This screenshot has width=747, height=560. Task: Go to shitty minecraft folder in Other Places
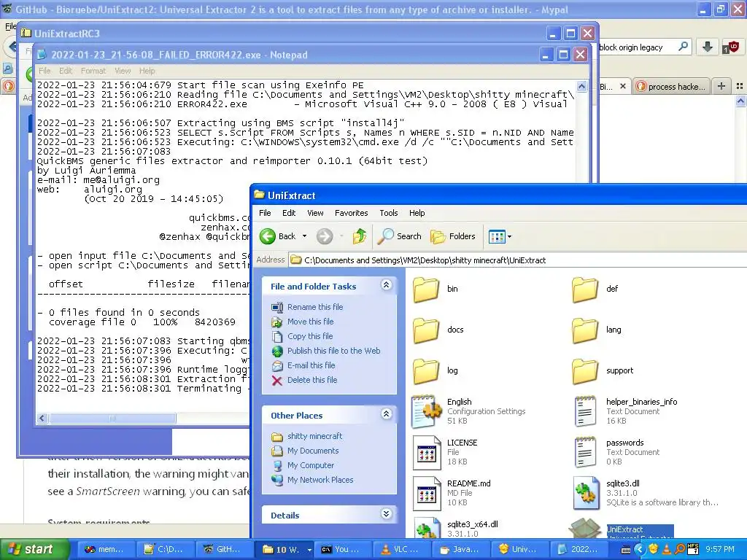[x=314, y=436]
